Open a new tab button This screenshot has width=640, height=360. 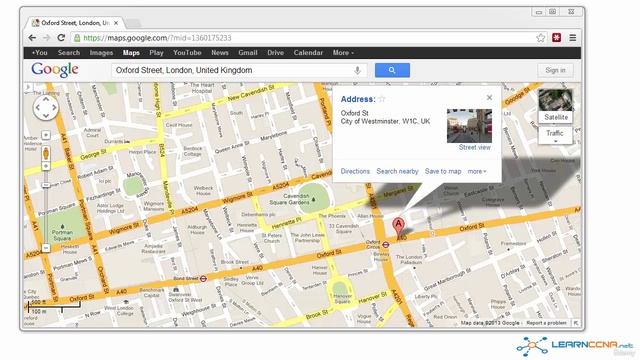(132, 23)
